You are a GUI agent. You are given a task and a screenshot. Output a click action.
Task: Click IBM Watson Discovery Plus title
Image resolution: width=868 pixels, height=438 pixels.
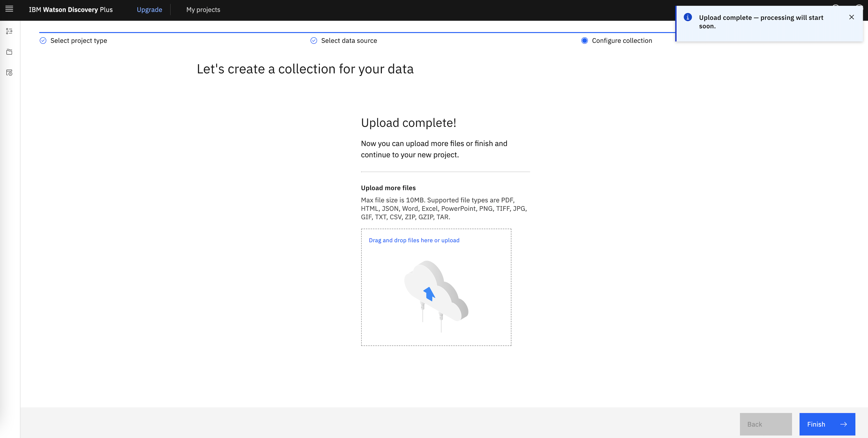(x=71, y=10)
